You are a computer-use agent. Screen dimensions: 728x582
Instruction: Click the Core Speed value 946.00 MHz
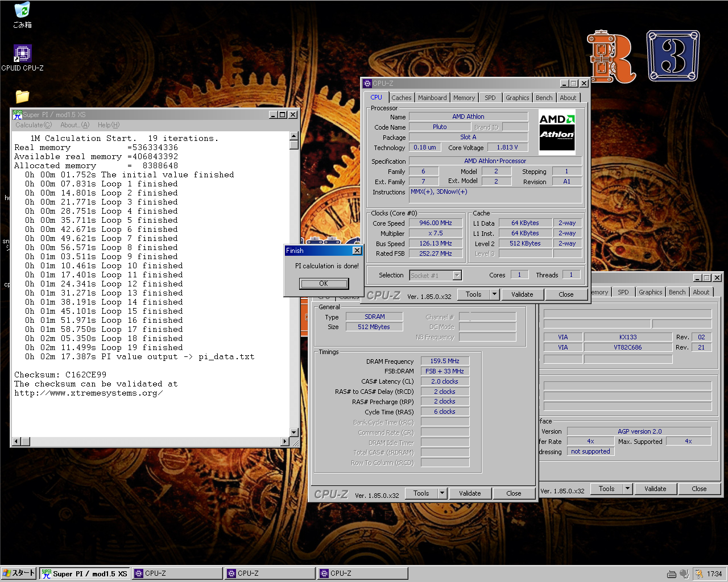pos(436,223)
